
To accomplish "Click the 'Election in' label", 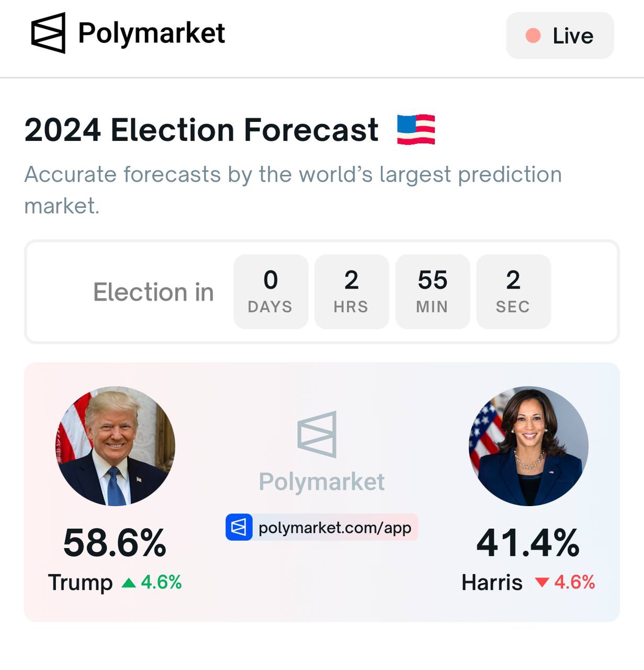I will (153, 292).
